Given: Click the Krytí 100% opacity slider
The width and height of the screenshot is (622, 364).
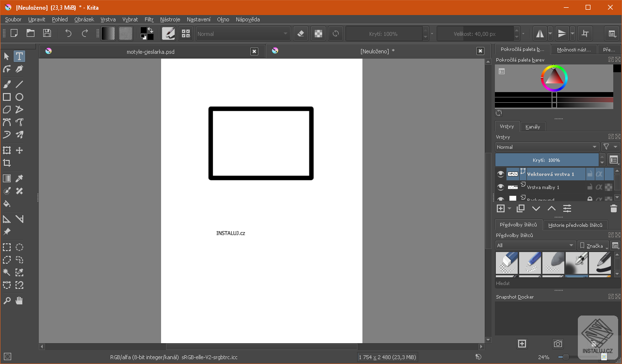Looking at the screenshot, I should click(546, 159).
